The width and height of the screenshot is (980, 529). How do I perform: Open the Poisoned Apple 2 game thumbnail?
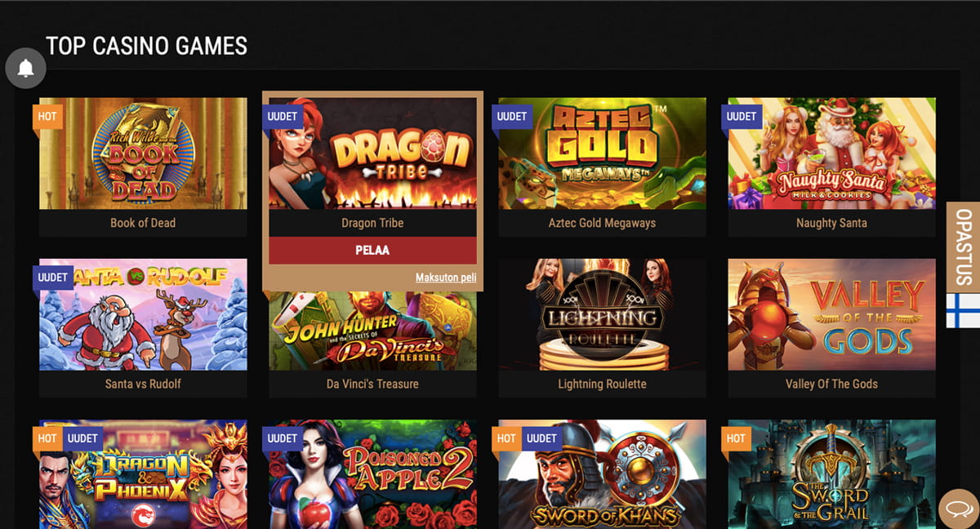372,474
